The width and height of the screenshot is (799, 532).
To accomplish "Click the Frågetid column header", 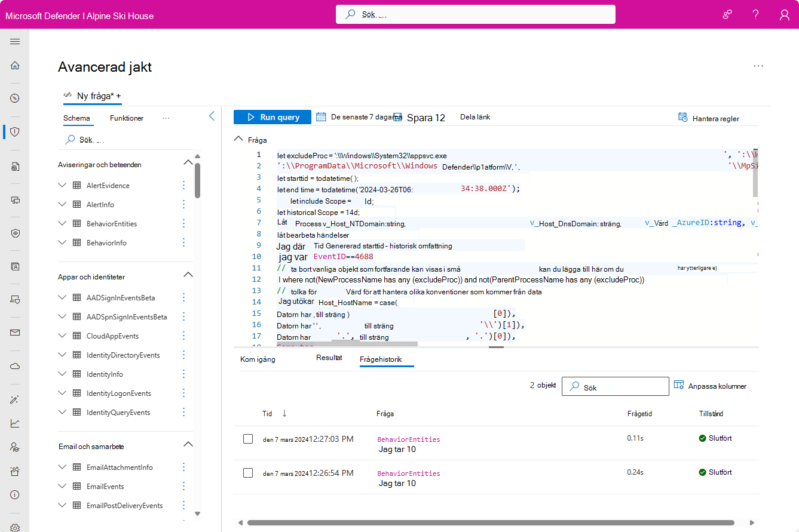I will pos(641,413).
